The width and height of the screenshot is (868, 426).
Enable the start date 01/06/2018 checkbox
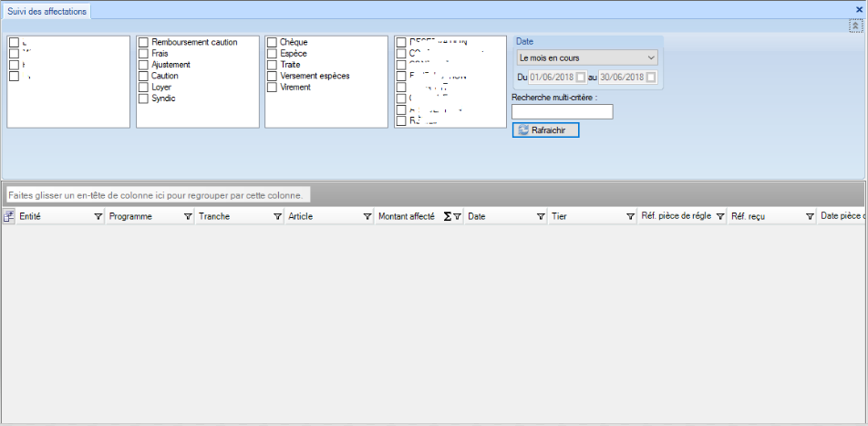click(x=581, y=78)
